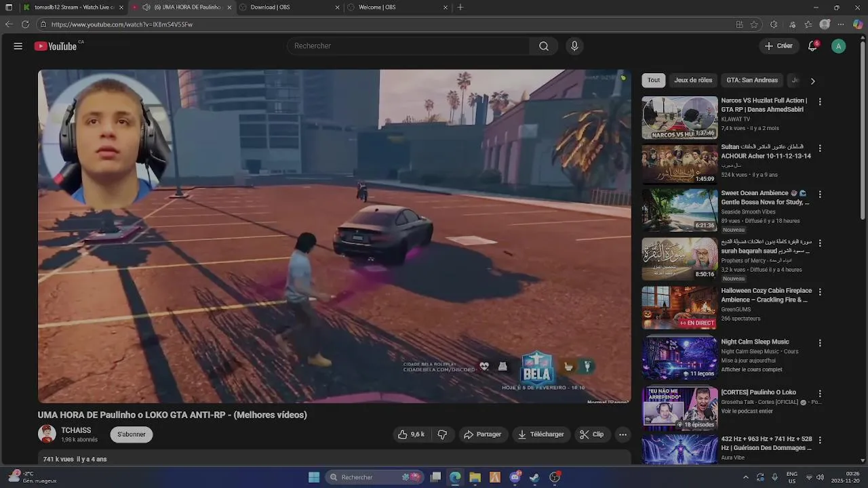Switch to the Download | OBS tab

[290, 7]
